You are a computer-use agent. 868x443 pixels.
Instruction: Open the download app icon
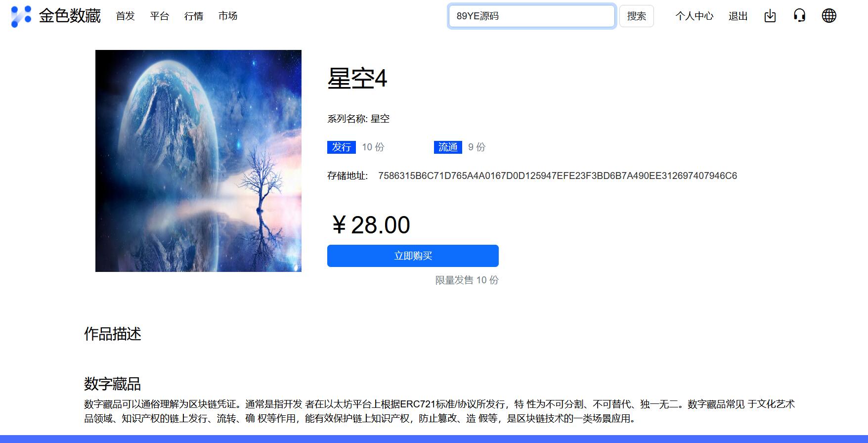(770, 16)
